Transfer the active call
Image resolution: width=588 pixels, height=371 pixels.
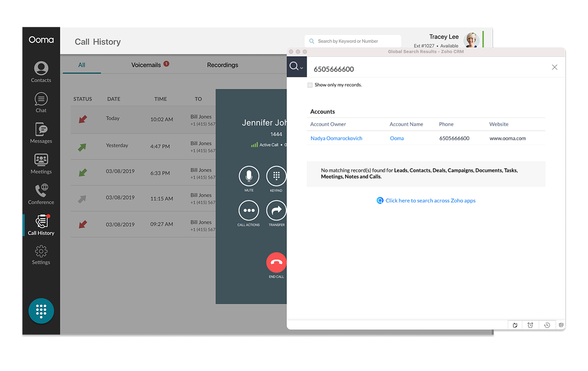(276, 211)
